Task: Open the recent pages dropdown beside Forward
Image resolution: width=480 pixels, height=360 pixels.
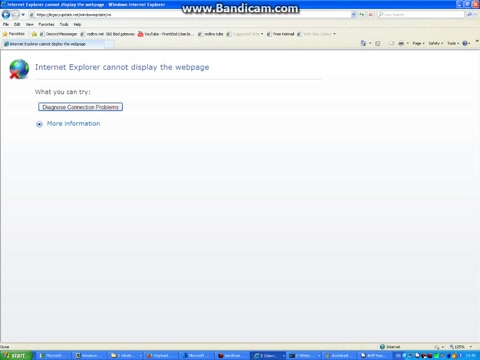Action: 23,15
